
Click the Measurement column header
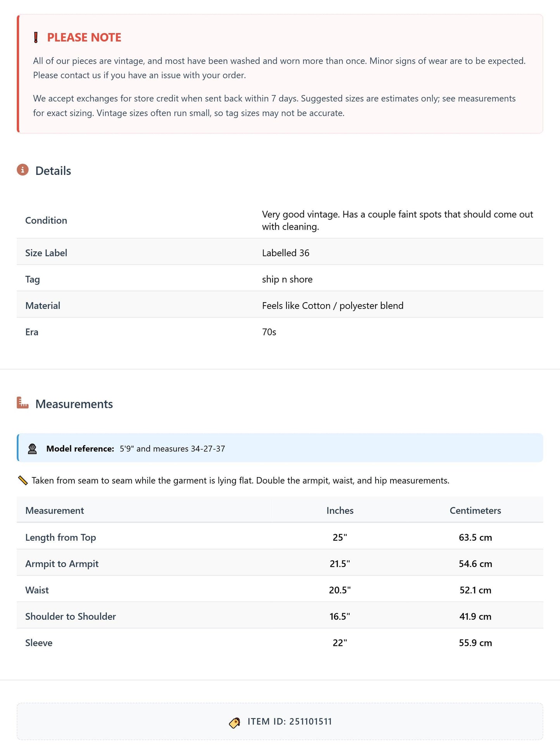pos(55,510)
